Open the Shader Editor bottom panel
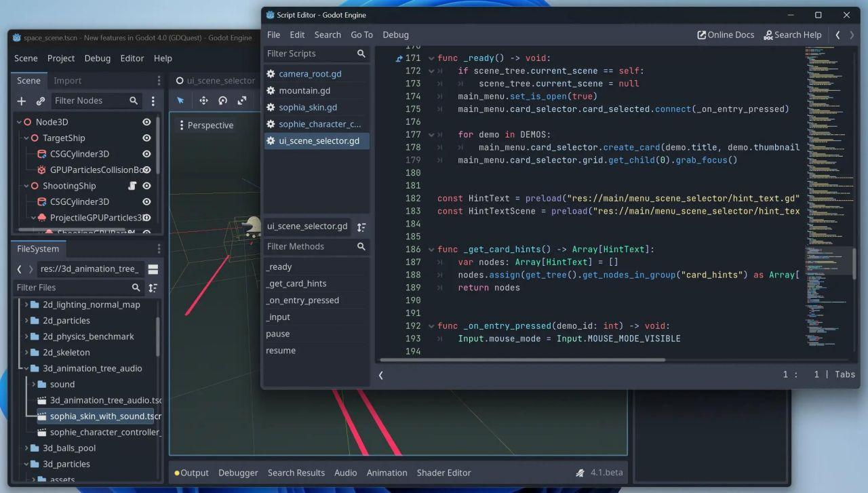 (x=444, y=473)
